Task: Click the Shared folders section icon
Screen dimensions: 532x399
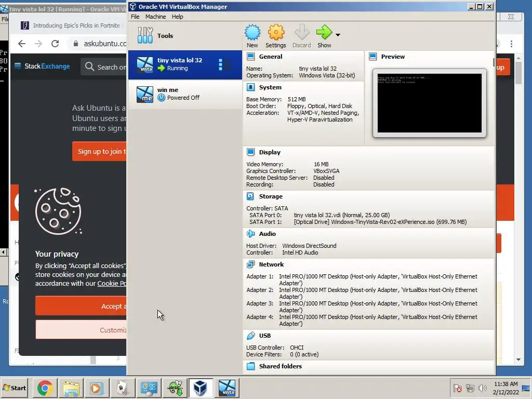Action: click(251, 366)
